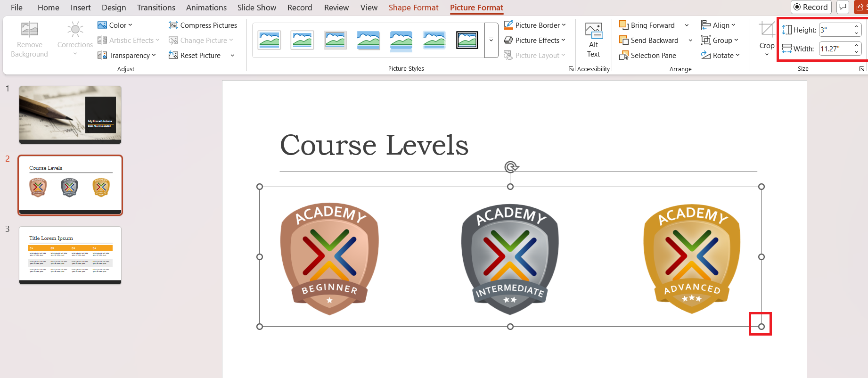Image resolution: width=868 pixels, height=378 pixels.
Task: Click Bring Forward
Action: tap(647, 25)
